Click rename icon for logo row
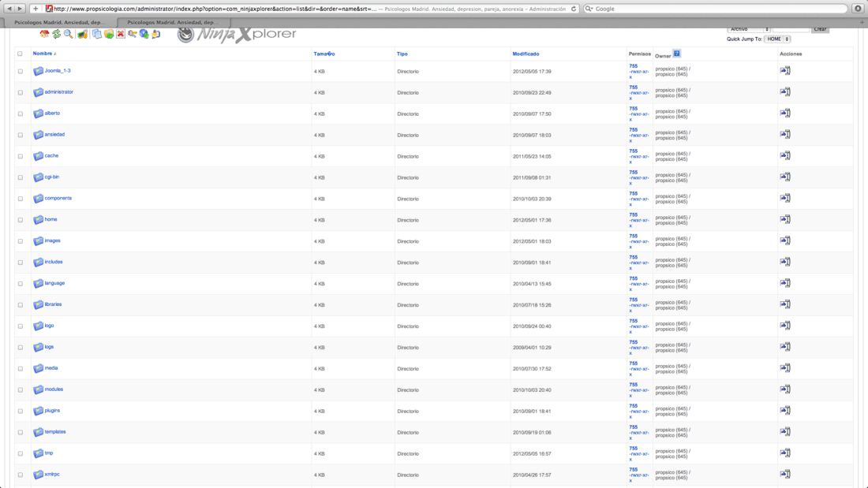The image size is (868, 488). click(x=785, y=326)
